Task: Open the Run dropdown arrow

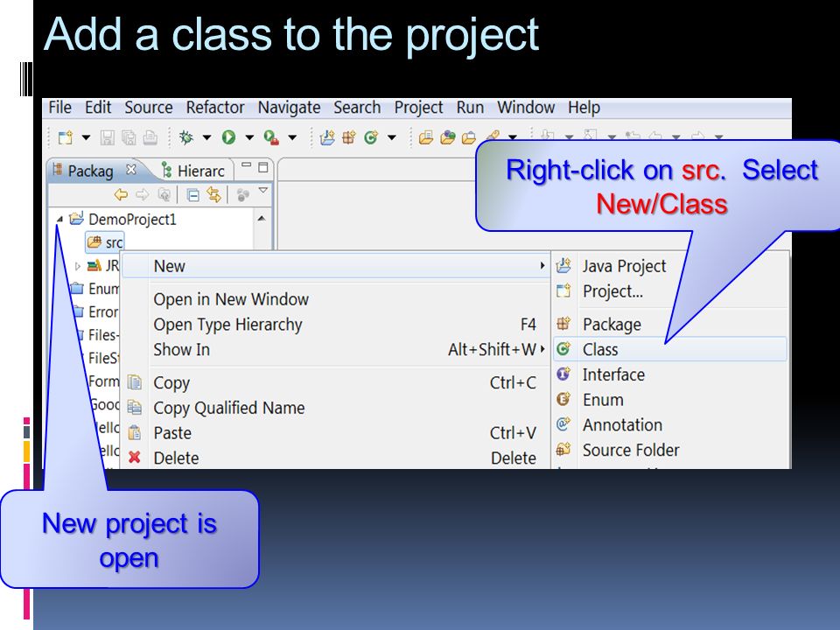Action: (249, 137)
